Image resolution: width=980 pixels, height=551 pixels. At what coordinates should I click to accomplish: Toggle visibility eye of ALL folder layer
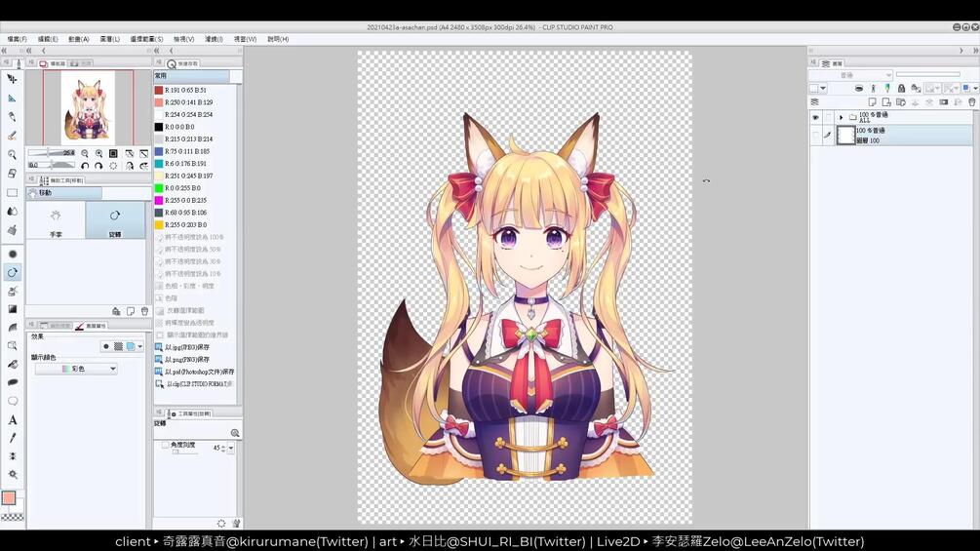point(815,117)
